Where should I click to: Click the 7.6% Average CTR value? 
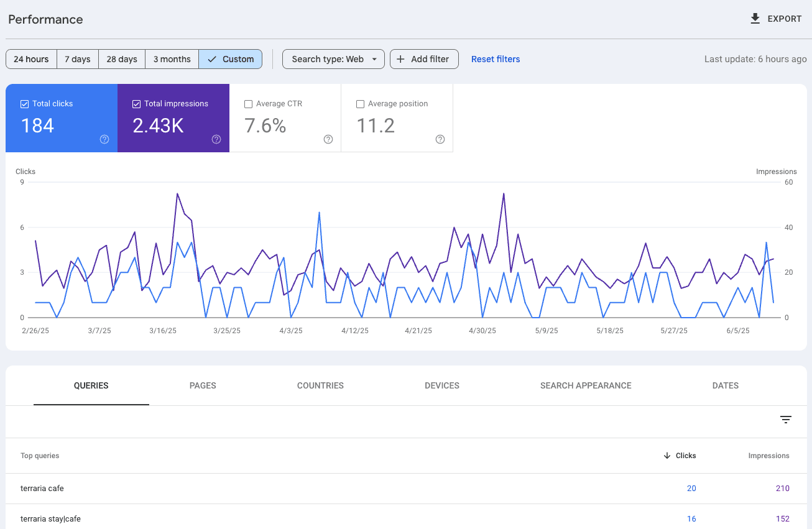(x=265, y=126)
